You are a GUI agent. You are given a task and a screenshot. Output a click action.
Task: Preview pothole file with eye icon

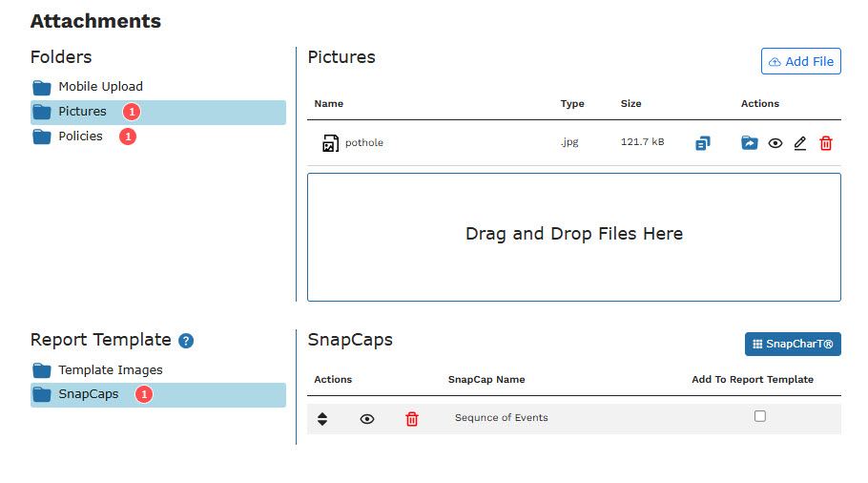tap(775, 143)
